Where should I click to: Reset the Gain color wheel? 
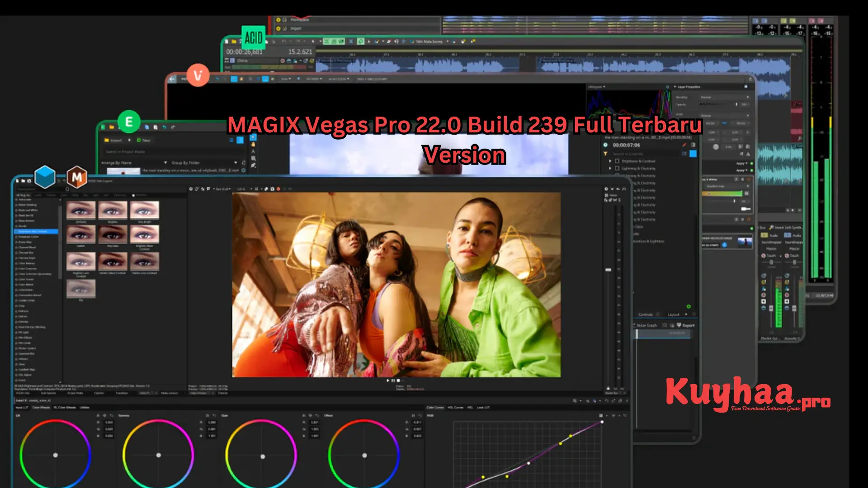pyautogui.click(x=317, y=415)
